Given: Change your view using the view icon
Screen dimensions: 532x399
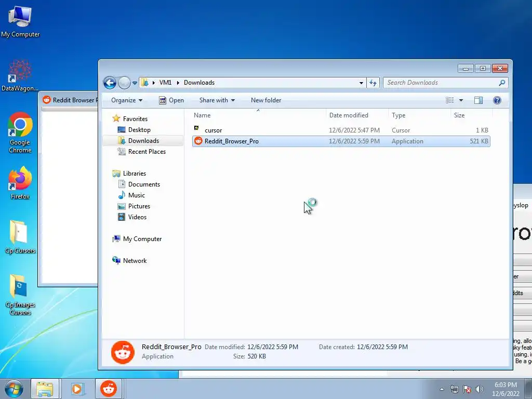Looking at the screenshot, I should (x=450, y=100).
